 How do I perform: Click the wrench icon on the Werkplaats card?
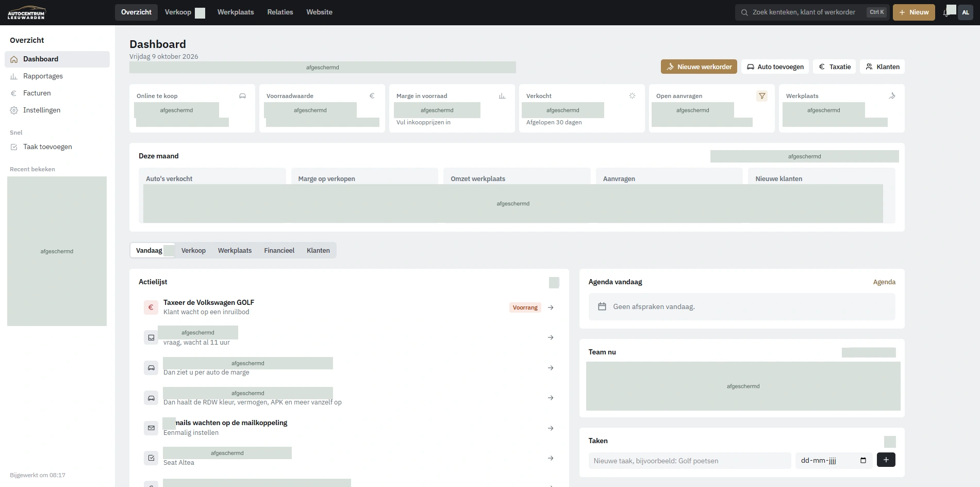coord(892,96)
